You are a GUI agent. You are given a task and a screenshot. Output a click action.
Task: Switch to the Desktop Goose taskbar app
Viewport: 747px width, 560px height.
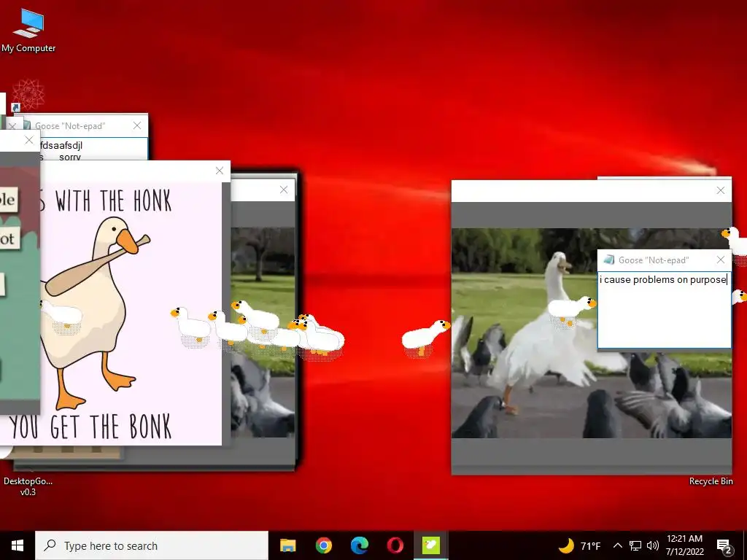point(430,545)
